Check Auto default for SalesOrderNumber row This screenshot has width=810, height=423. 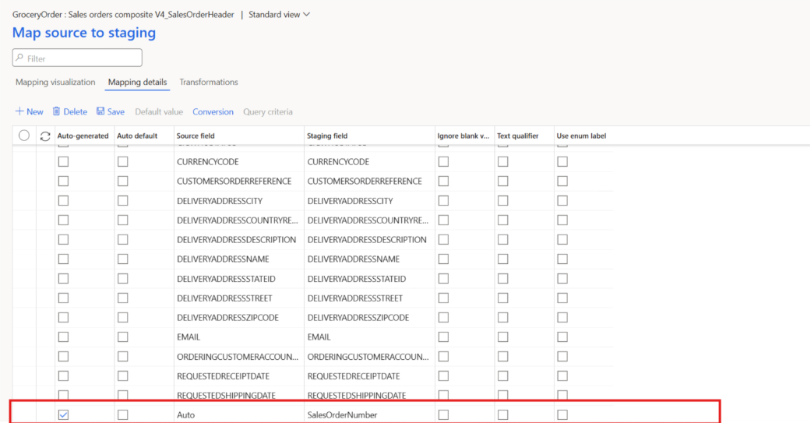(122, 415)
